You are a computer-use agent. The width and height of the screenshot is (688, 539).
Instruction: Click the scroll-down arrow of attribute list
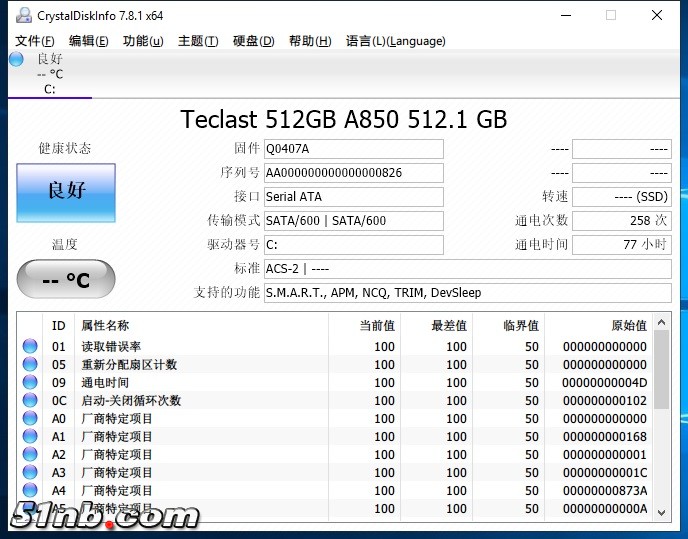pyautogui.click(x=662, y=511)
